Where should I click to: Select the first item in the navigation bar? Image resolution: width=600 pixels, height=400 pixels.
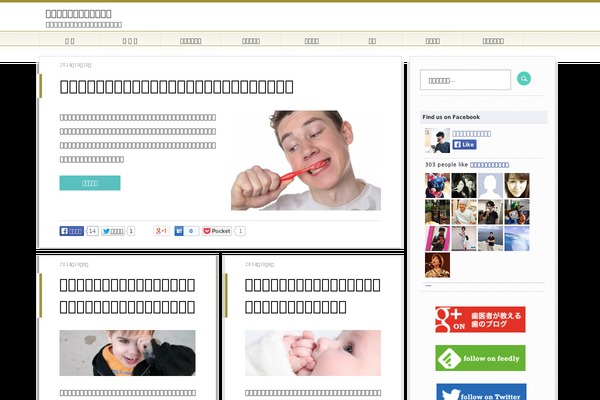70,41
